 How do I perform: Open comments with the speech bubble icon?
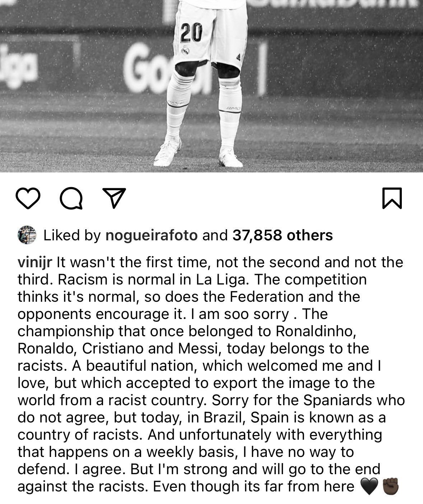[x=71, y=198]
